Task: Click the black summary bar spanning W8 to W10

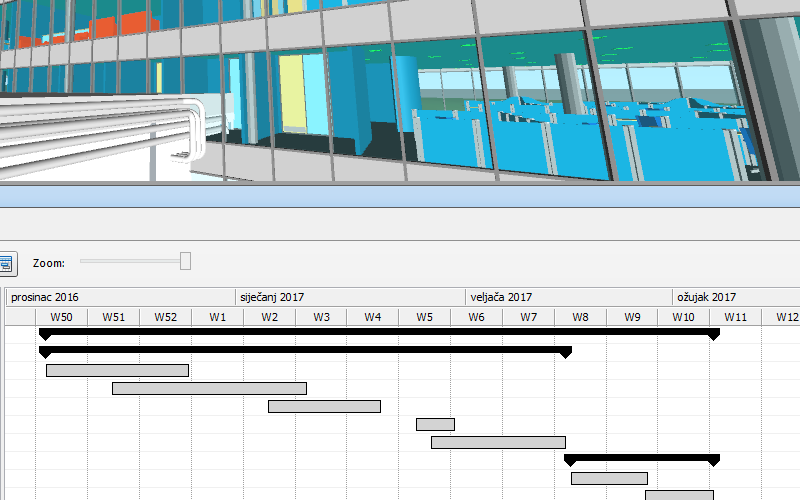Action: (641, 459)
